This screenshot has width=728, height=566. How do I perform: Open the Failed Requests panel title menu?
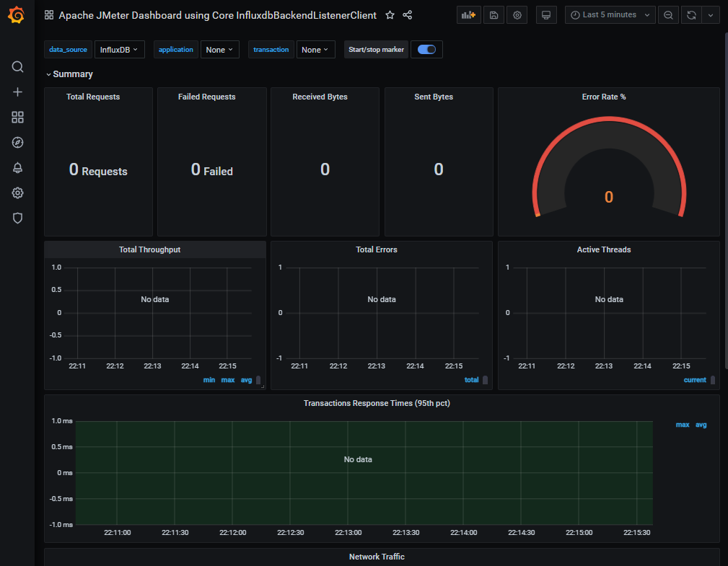[206, 97]
